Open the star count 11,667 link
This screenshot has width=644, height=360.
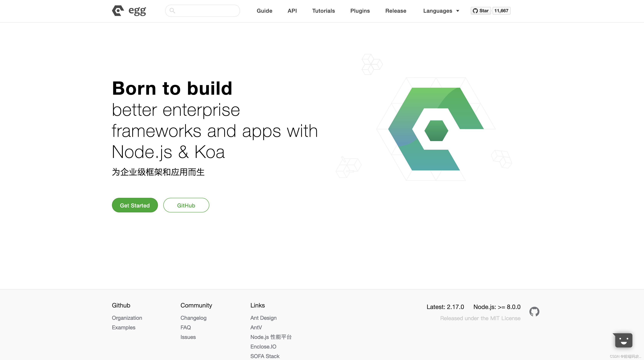pyautogui.click(x=501, y=11)
